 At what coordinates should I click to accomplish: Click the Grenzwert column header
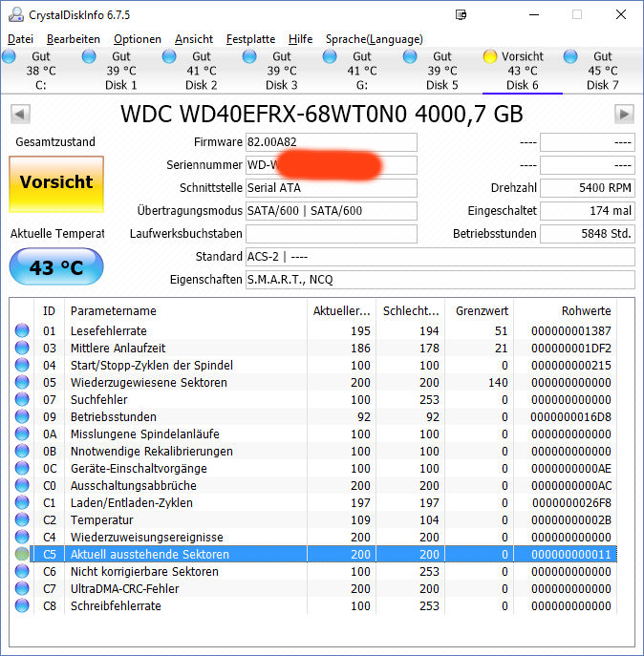tap(480, 311)
